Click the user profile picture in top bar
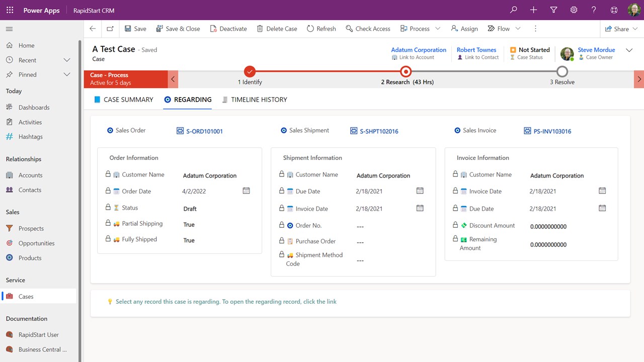 (634, 10)
